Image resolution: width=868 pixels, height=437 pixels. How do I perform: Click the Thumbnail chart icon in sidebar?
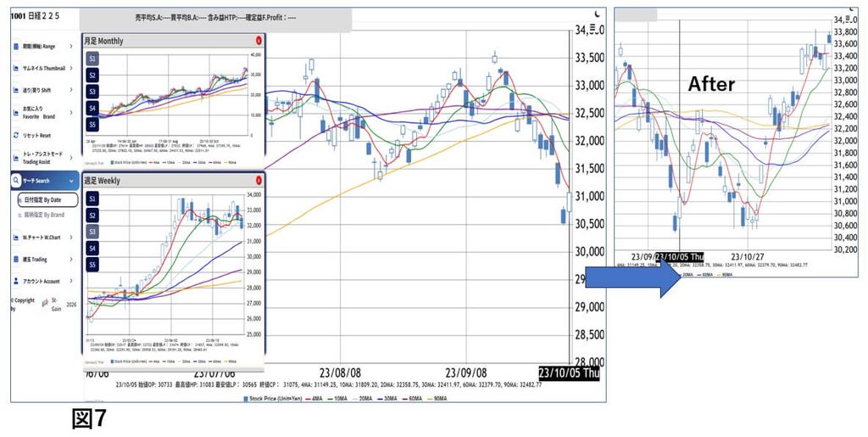[15, 68]
